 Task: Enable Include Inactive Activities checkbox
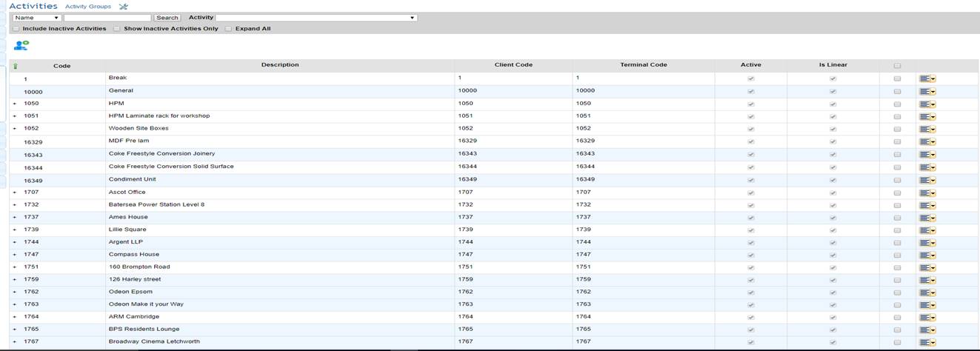click(16, 29)
